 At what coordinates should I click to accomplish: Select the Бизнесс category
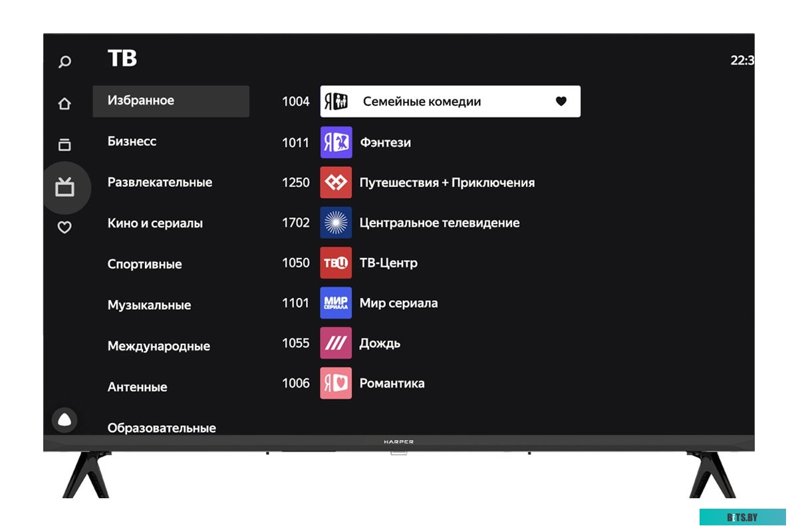tap(132, 141)
